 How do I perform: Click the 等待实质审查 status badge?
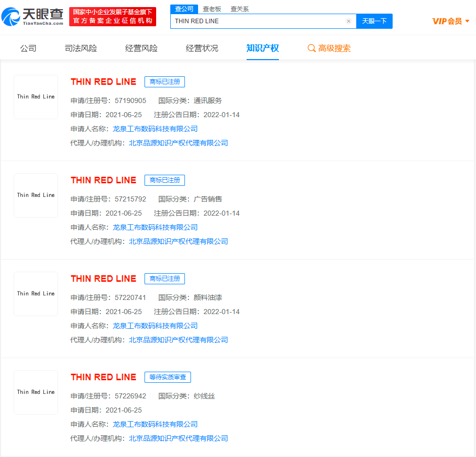(167, 377)
